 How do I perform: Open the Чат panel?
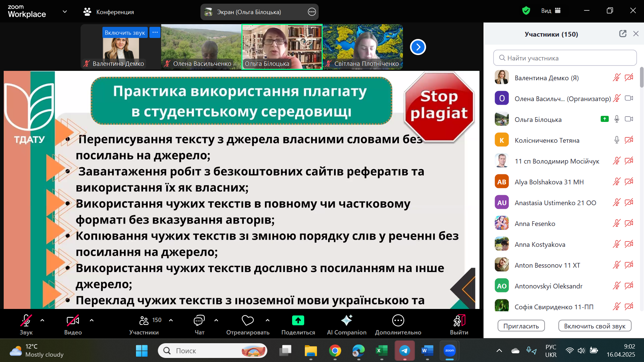pos(199,325)
